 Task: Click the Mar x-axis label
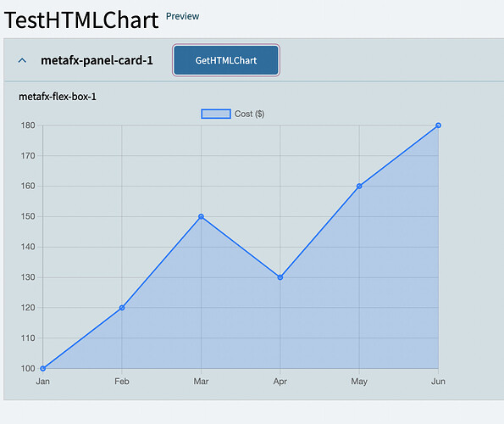point(201,382)
